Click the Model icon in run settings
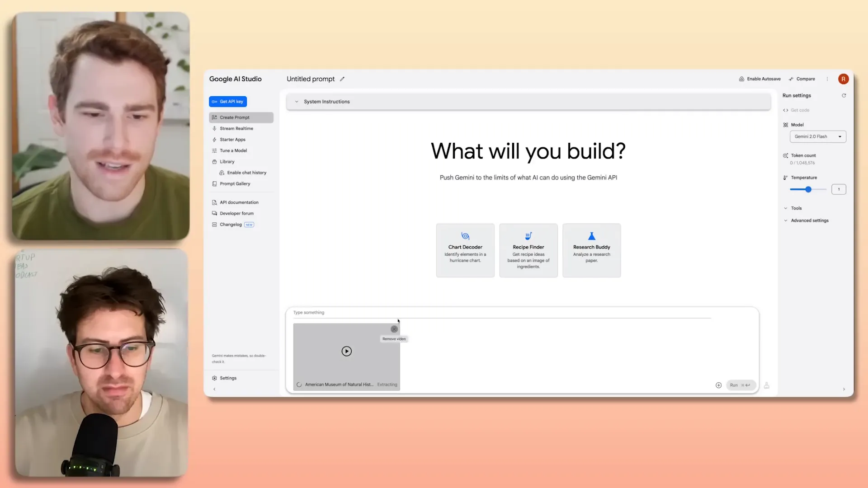This screenshot has height=488, width=868. pos(786,125)
